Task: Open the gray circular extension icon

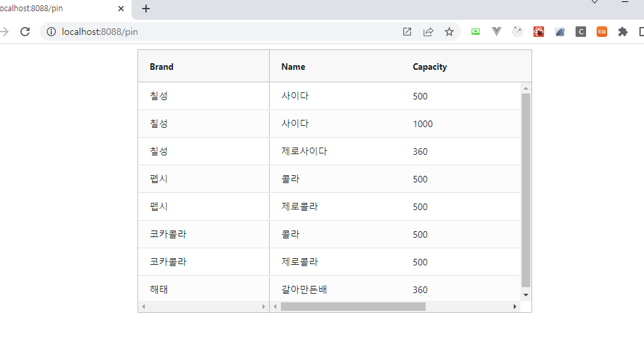Action: pyautogui.click(x=518, y=32)
